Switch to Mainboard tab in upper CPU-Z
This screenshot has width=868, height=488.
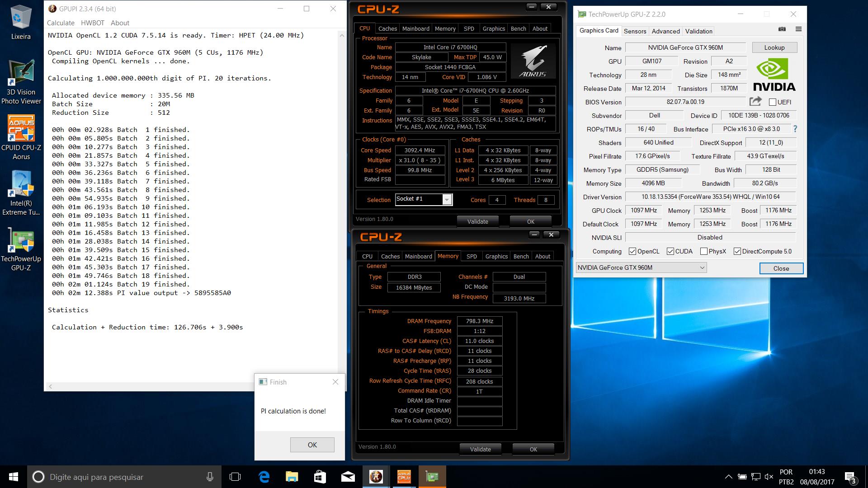point(416,28)
